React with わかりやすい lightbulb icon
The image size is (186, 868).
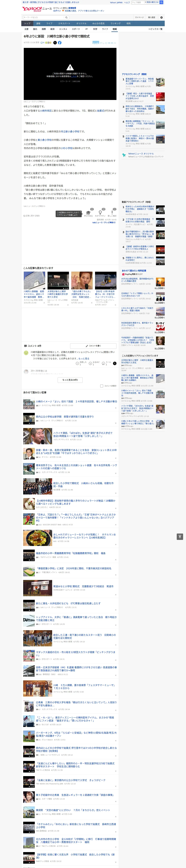tap(100, 213)
